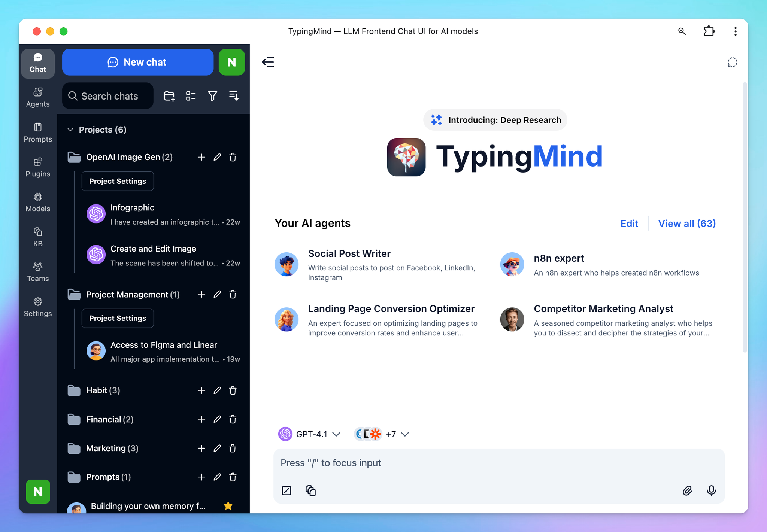Start voice input with the microphone icon
Image resolution: width=767 pixels, height=532 pixels.
(711, 490)
